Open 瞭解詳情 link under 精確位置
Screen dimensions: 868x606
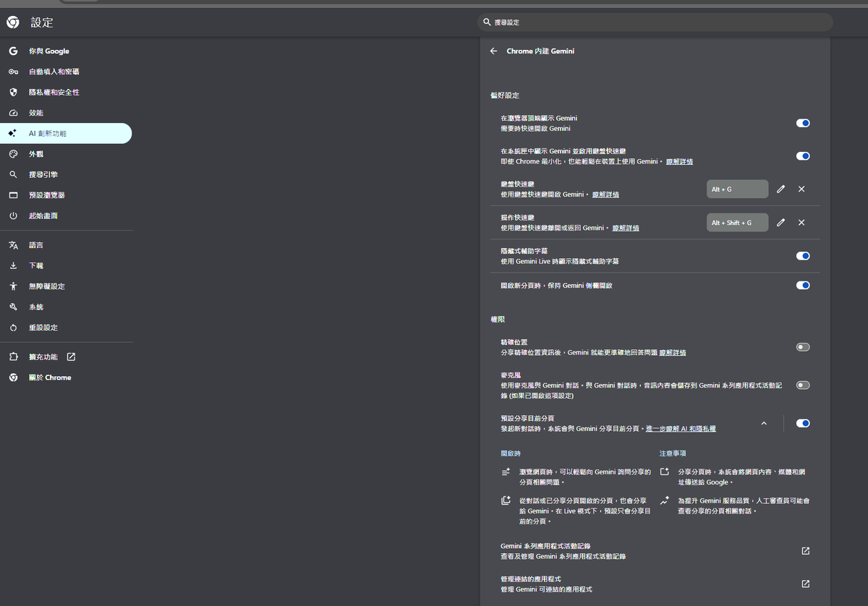673,352
